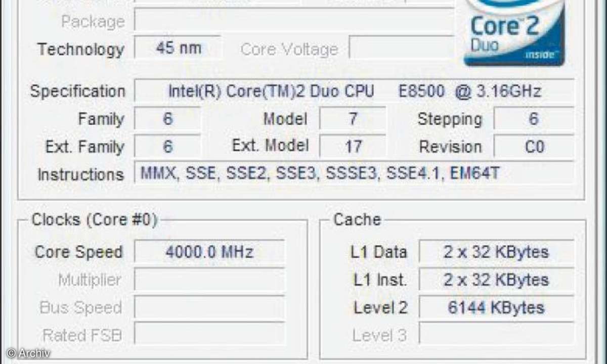Click the Revision label
The width and height of the screenshot is (607, 364).
(450, 147)
